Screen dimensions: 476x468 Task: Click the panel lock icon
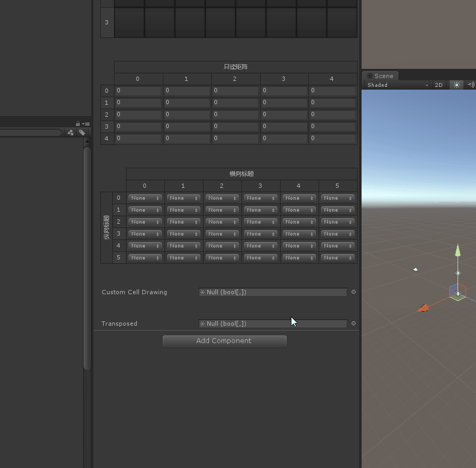tap(78, 124)
